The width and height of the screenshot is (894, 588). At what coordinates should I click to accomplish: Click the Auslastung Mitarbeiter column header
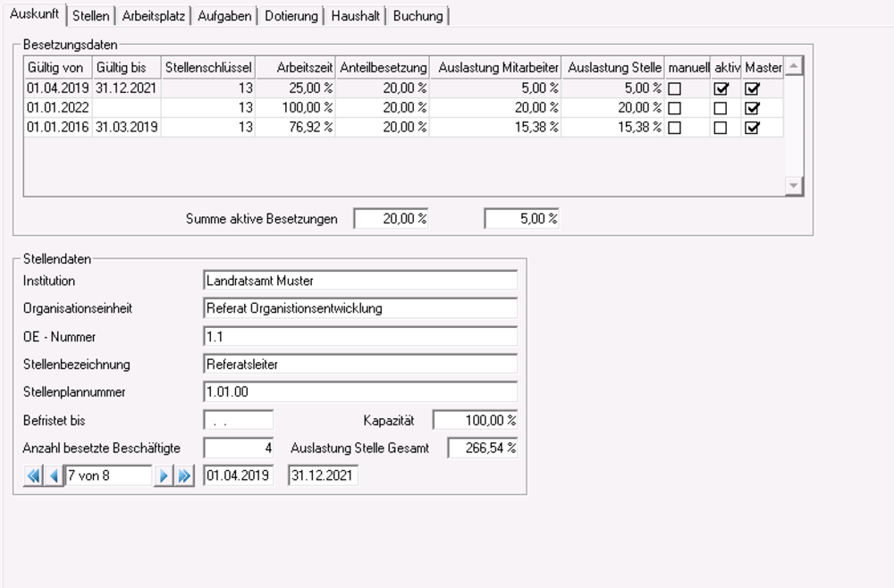496,68
